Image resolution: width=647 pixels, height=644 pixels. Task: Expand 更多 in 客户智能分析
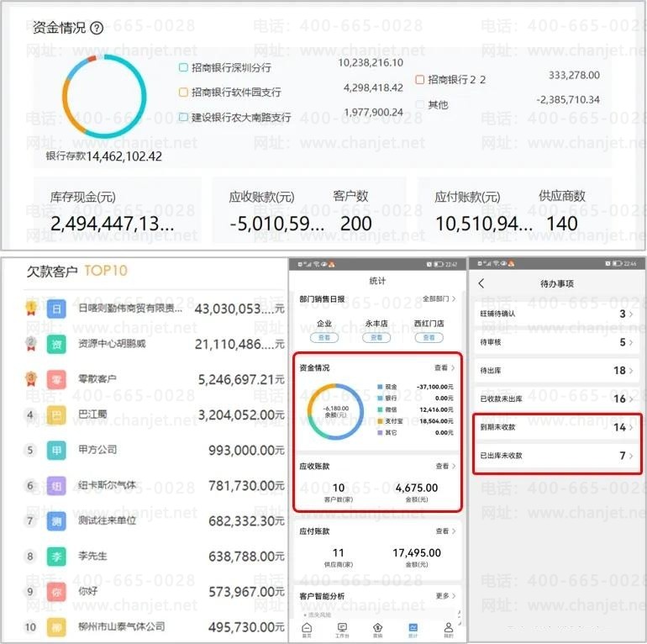click(x=445, y=596)
